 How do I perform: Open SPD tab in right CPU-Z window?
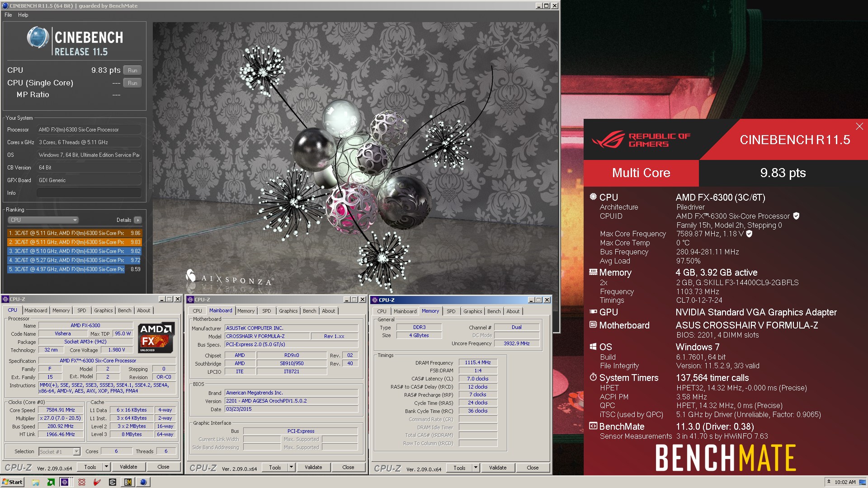coord(451,311)
